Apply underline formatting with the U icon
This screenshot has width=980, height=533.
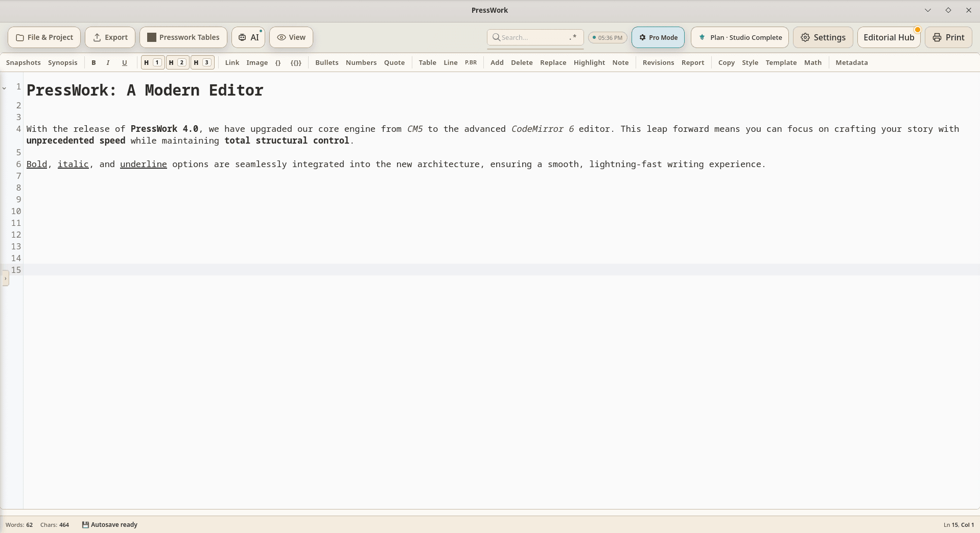tap(124, 62)
